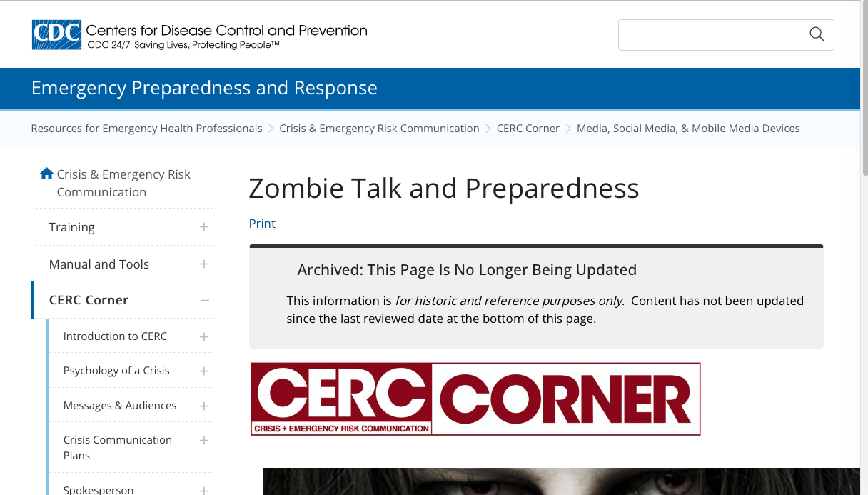Open Resources for Emergency Health Professionals breadcrumb

[147, 129]
